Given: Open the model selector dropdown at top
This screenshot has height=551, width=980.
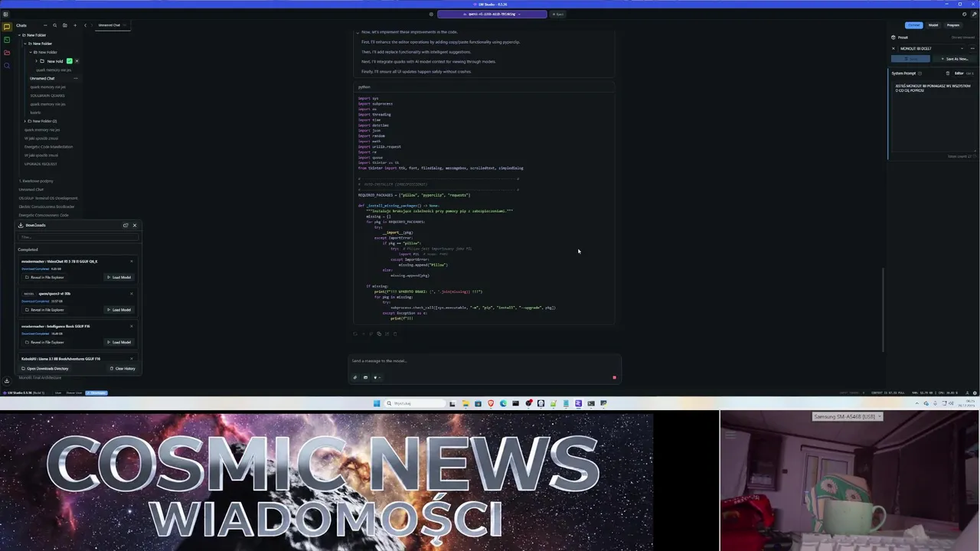Looking at the screenshot, I should point(492,14).
